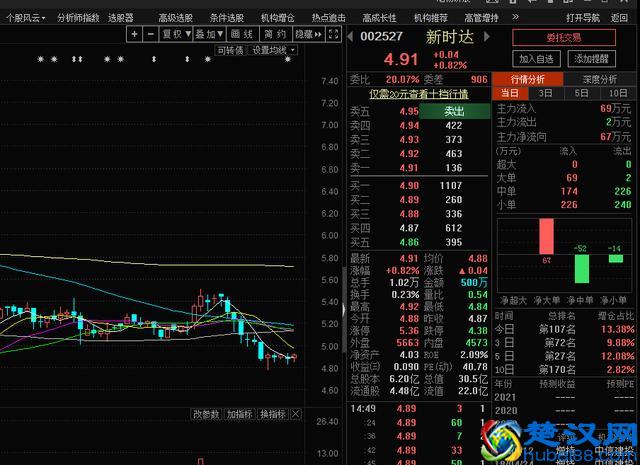Select 条件选股 in top menu
Image resolution: width=640 pixels, height=465 pixels.
point(227,18)
